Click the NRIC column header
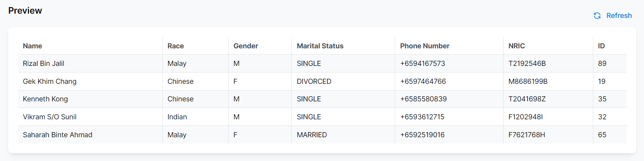The image size is (644, 161). pos(516,46)
